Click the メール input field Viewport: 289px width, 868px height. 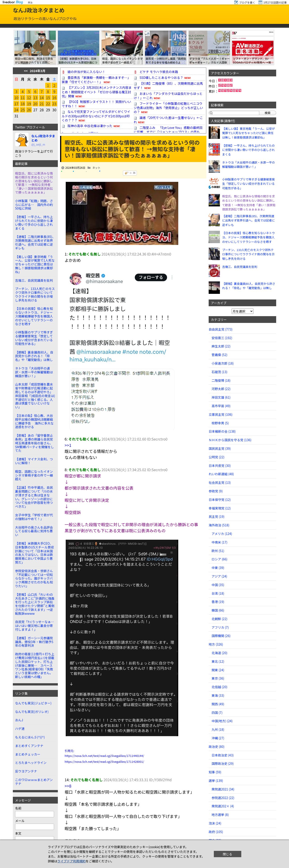click(34, 827)
